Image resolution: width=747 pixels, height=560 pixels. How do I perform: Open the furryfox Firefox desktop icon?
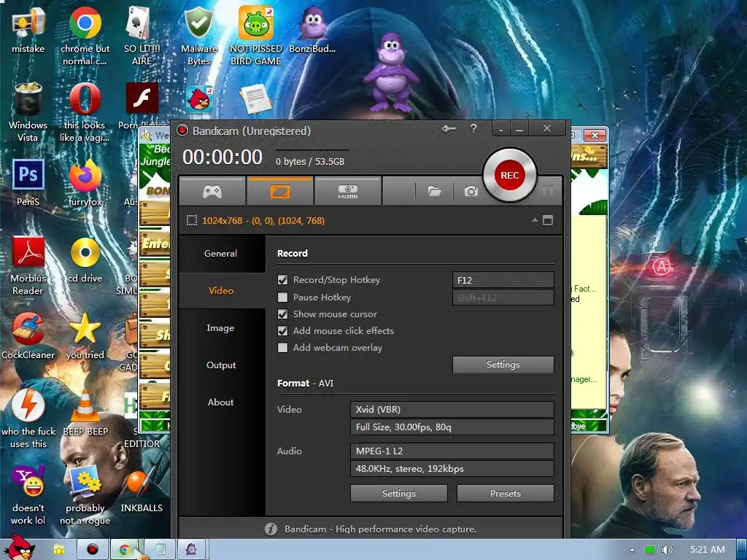point(85,183)
